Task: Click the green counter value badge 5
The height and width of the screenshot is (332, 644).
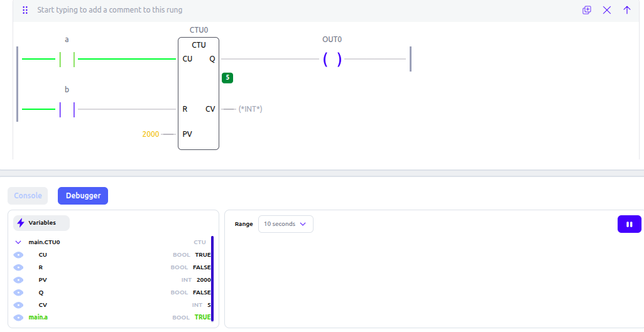Action: pos(227,78)
